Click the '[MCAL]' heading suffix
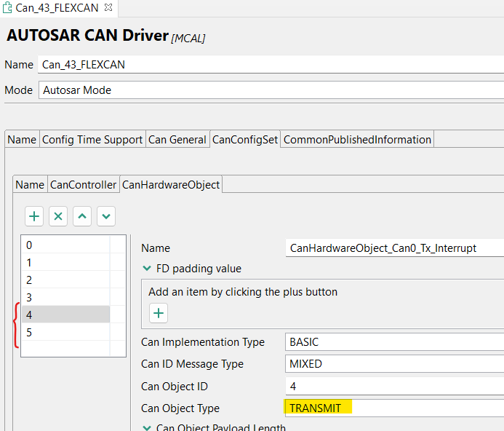The height and width of the screenshot is (431, 504). (188, 39)
